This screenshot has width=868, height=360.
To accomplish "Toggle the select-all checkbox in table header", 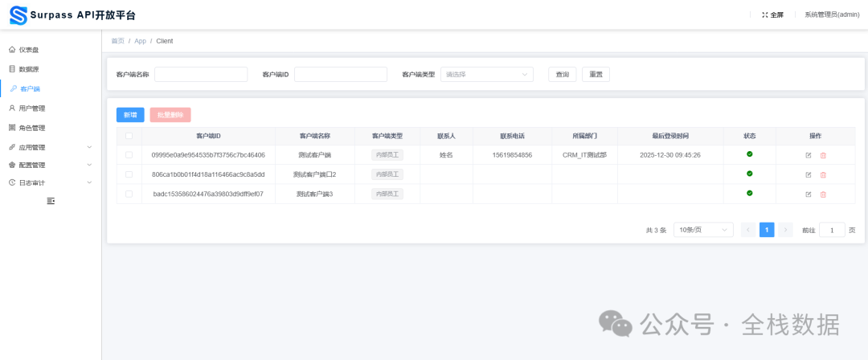I will (x=129, y=136).
